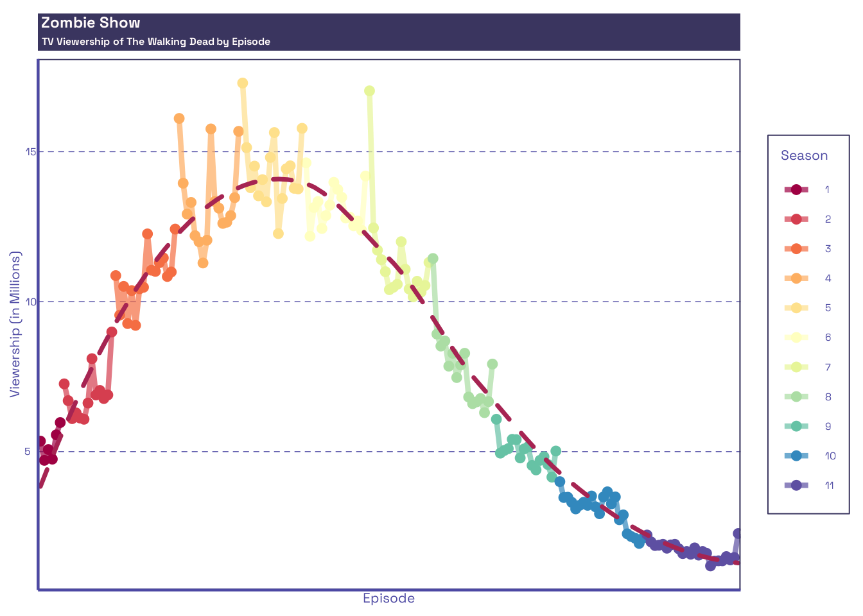Select the Season 10 legend swatch
Viewport: 863px width, 616px height.
tap(796, 456)
